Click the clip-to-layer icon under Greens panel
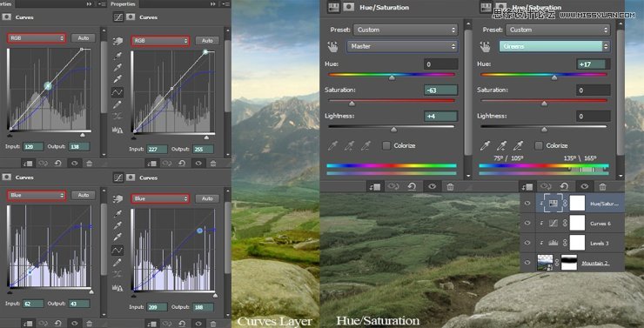Viewport: 644px width, 328px height. pyautogui.click(x=526, y=187)
